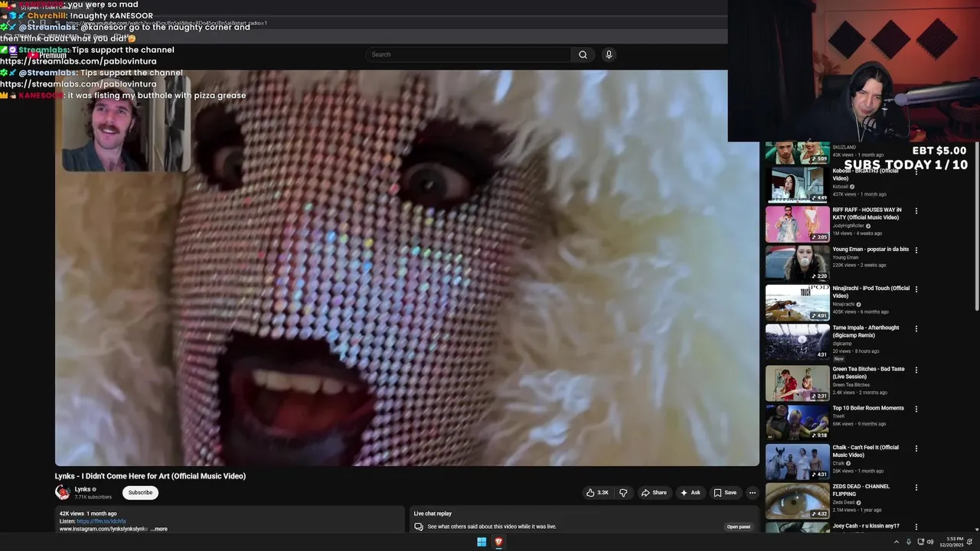Viewport: 980px width, 551px height.
Task: Open Green Tea Bitches Bad Taste thumbnail
Action: click(797, 383)
